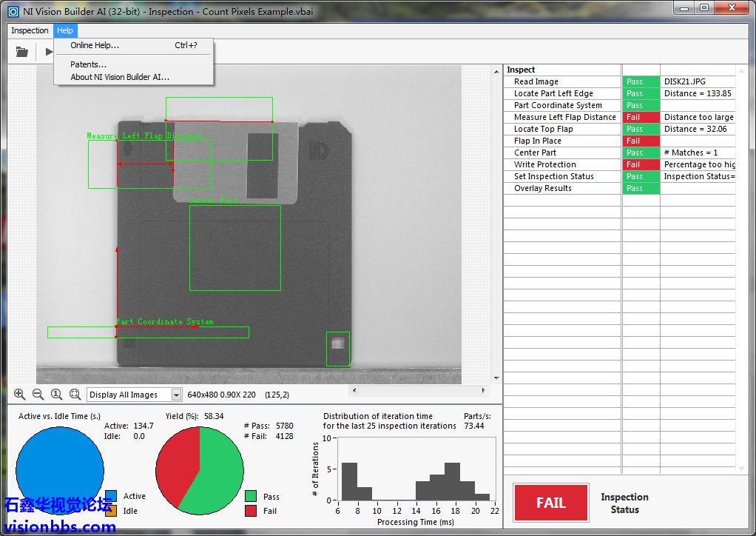Click the red FAIL inspection status indicator
The height and width of the screenshot is (536, 756).
550,503
